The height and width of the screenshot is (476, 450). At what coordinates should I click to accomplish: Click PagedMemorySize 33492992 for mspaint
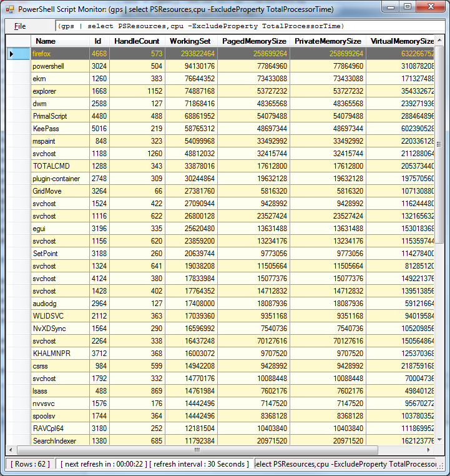coord(253,141)
